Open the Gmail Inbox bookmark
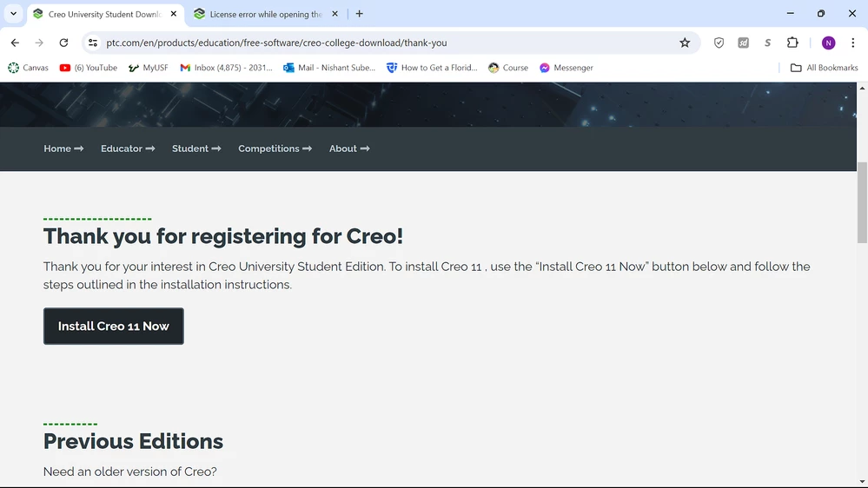 point(227,68)
